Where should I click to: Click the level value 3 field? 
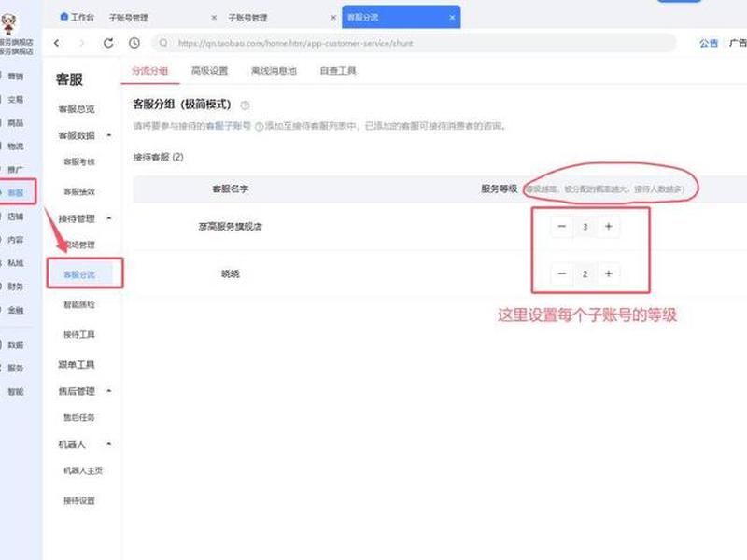tap(585, 227)
